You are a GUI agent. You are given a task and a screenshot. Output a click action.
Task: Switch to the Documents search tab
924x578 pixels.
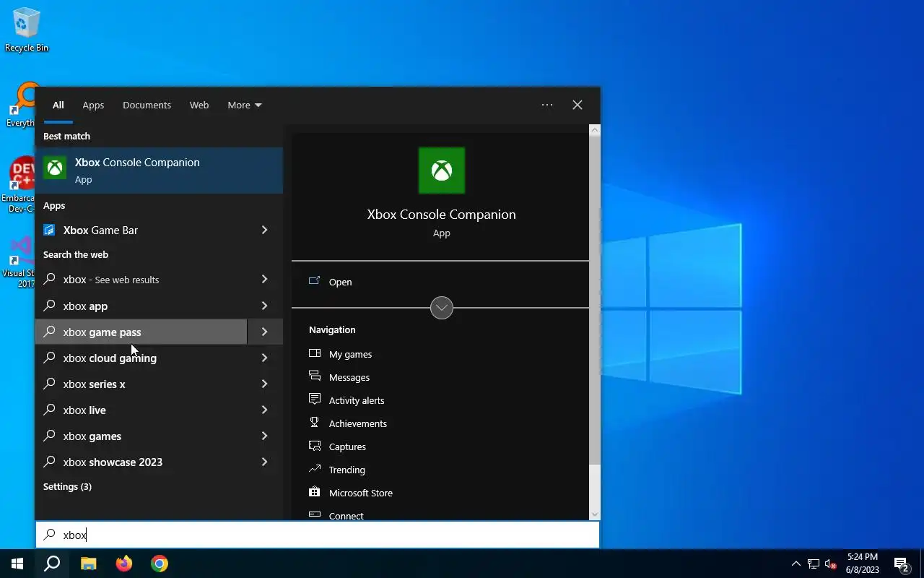(x=147, y=105)
